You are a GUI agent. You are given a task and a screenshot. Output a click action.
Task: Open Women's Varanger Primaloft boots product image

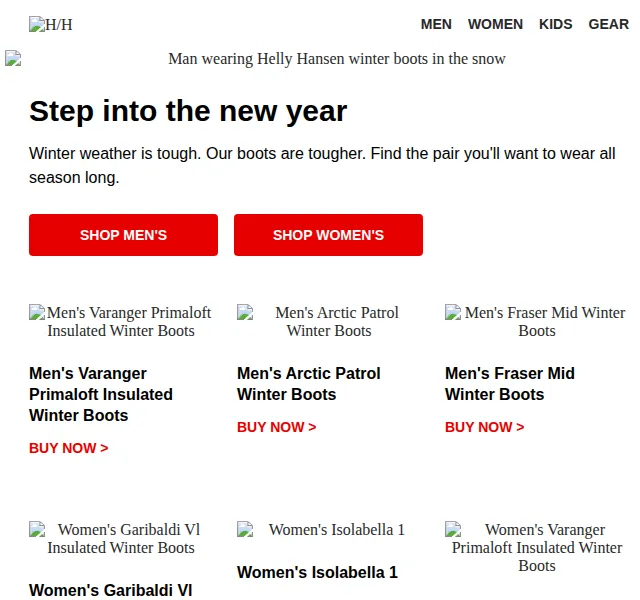coord(537,548)
